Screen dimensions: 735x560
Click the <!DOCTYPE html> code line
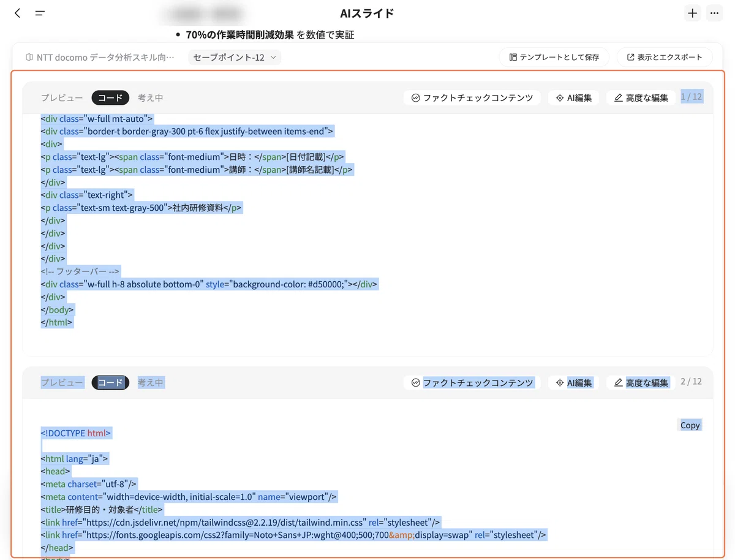(x=77, y=433)
